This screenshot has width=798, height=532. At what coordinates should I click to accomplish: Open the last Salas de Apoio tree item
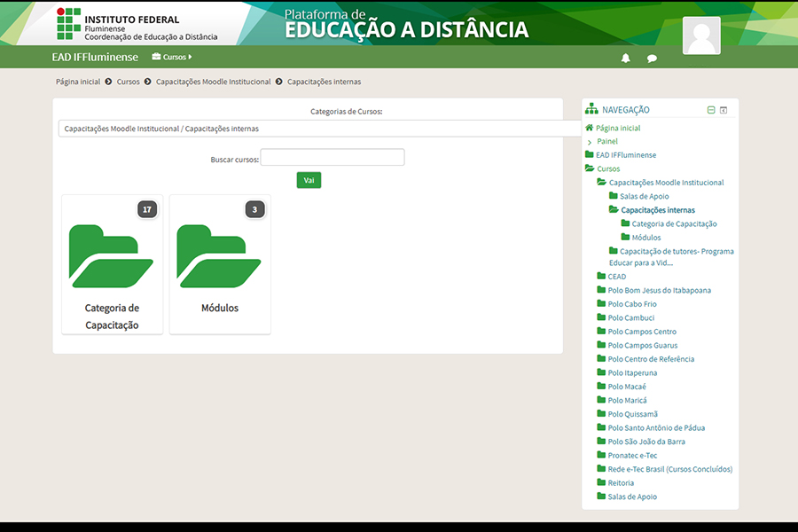coord(632,497)
